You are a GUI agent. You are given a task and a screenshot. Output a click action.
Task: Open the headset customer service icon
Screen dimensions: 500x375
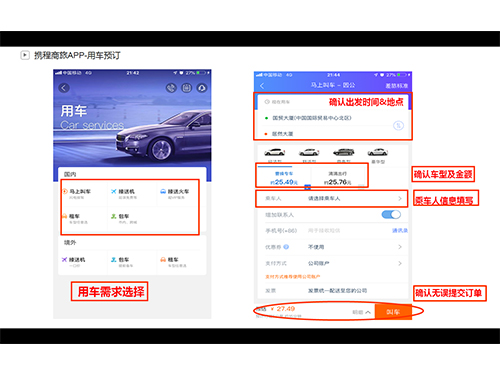[x=202, y=88]
